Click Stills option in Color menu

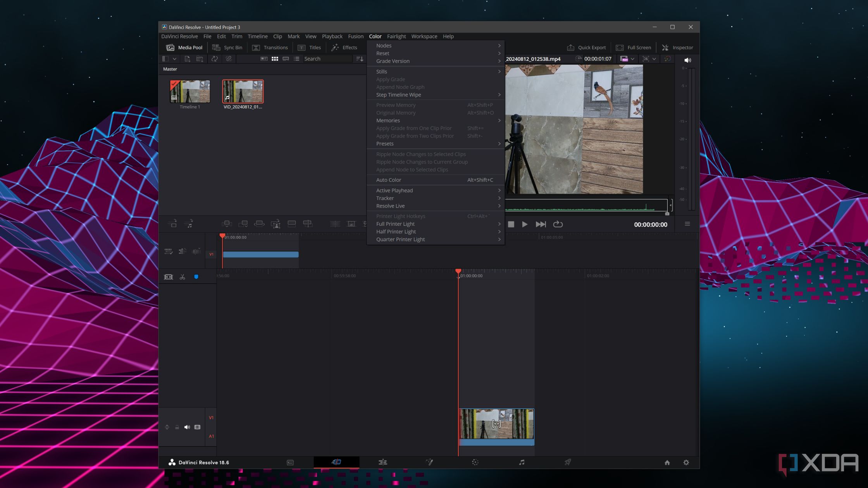[382, 72]
